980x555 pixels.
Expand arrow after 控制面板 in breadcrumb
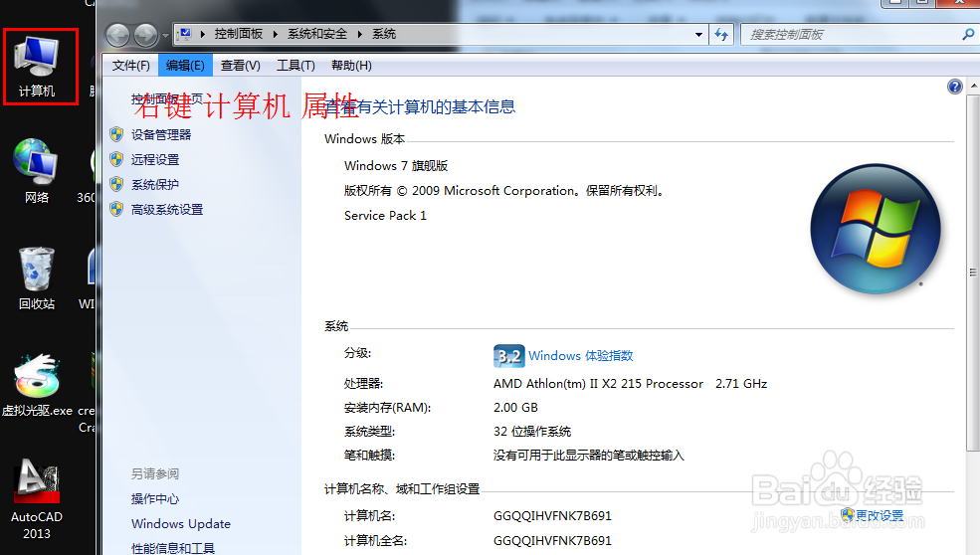click(x=275, y=35)
